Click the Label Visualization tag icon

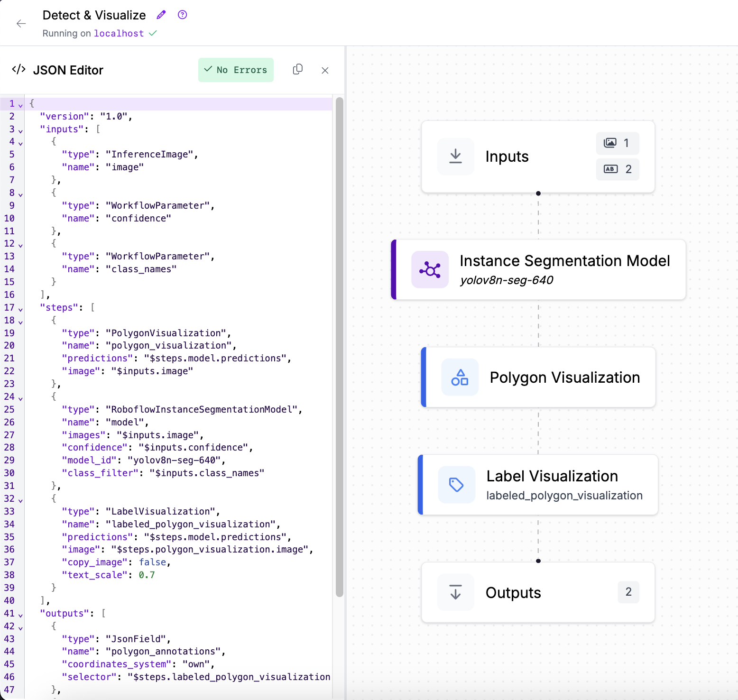(x=456, y=485)
